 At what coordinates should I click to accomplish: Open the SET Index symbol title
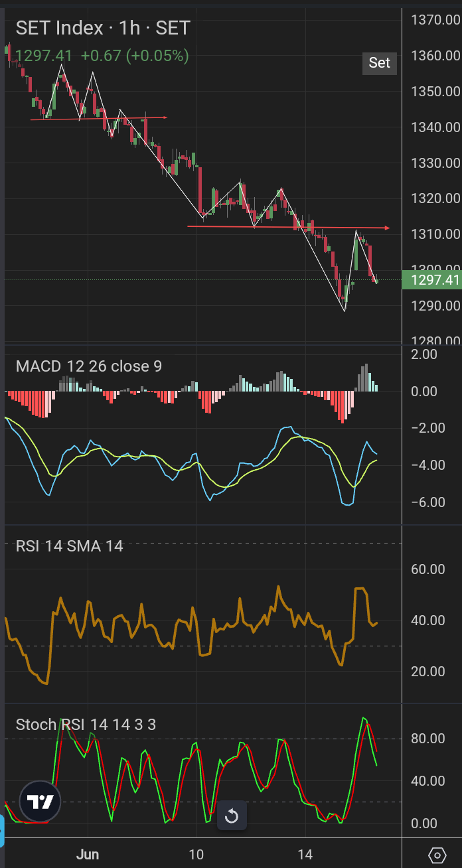[x=103, y=28]
